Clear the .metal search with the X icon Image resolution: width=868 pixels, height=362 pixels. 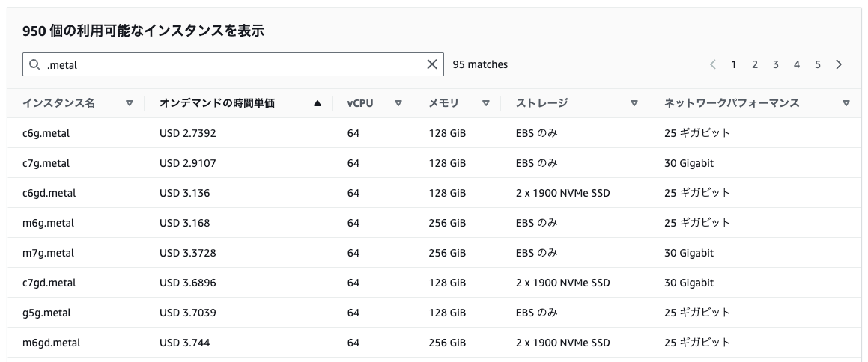click(431, 64)
